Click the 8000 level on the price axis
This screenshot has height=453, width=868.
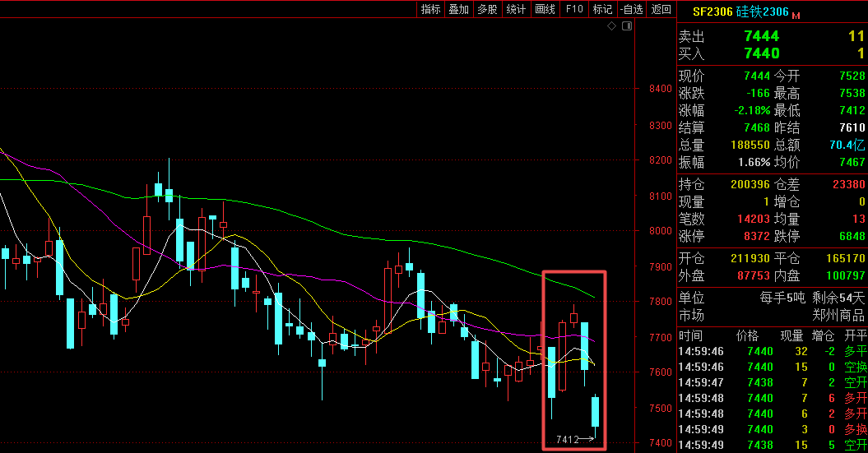pyautogui.click(x=660, y=231)
